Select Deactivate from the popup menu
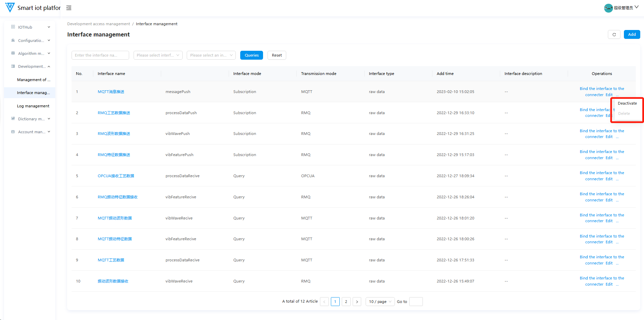 click(627, 103)
